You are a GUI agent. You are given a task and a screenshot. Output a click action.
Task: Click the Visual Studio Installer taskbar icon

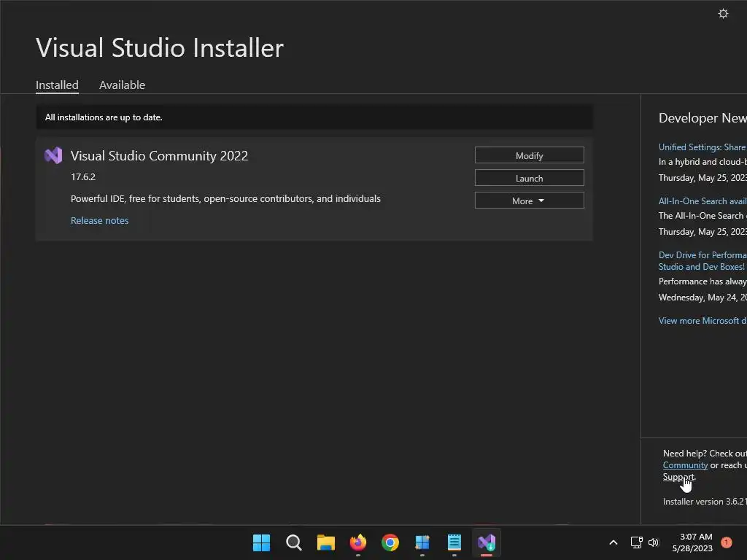(487, 542)
